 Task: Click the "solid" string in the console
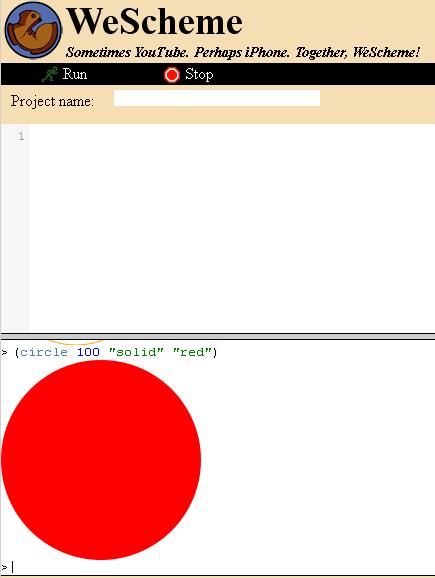click(136, 352)
